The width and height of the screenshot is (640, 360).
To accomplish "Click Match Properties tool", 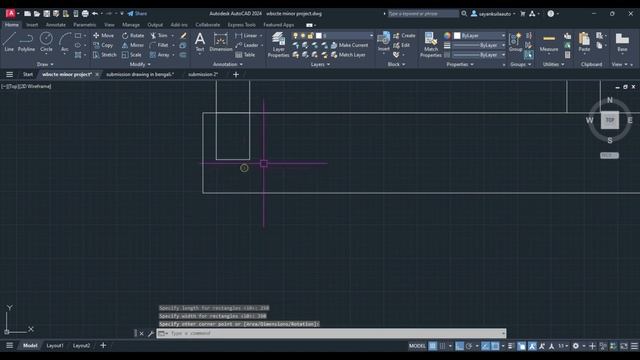I will (431, 44).
